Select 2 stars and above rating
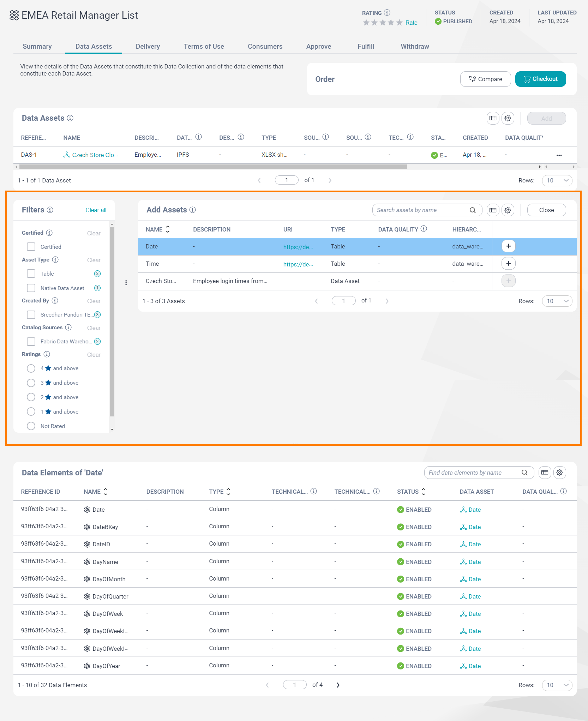This screenshot has width=588, height=721. pyautogui.click(x=31, y=397)
